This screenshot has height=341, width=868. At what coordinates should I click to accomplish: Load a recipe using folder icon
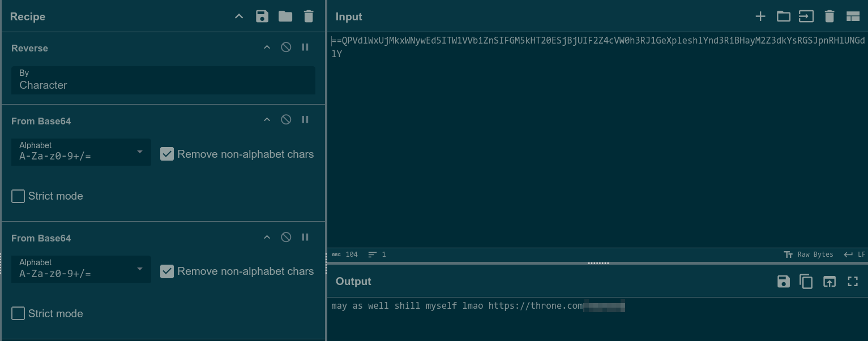point(285,16)
